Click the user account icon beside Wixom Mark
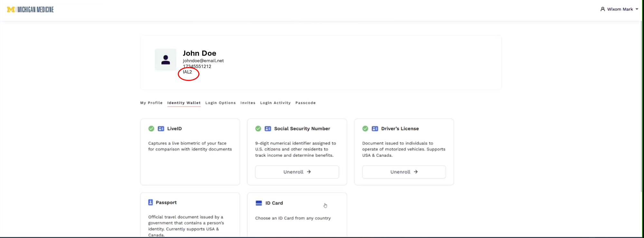The width and height of the screenshot is (644, 238). (x=603, y=9)
